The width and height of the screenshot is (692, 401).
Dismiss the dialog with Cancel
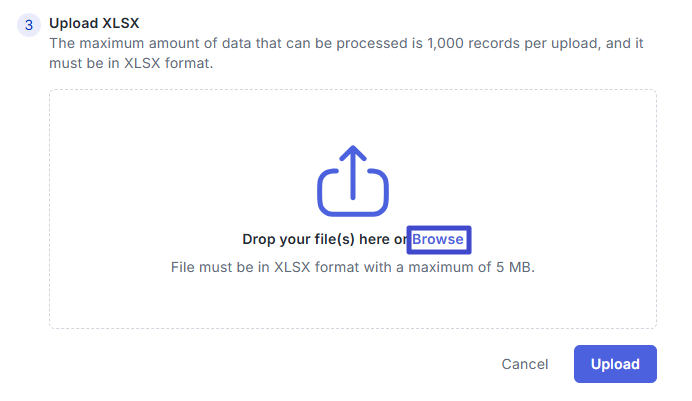tap(524, 364)
